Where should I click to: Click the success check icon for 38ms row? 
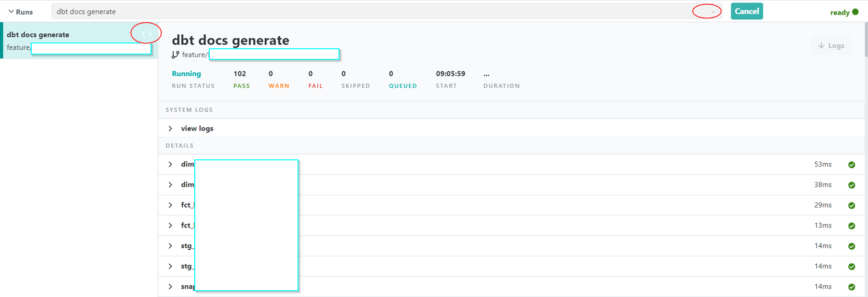tap(852, 185)
